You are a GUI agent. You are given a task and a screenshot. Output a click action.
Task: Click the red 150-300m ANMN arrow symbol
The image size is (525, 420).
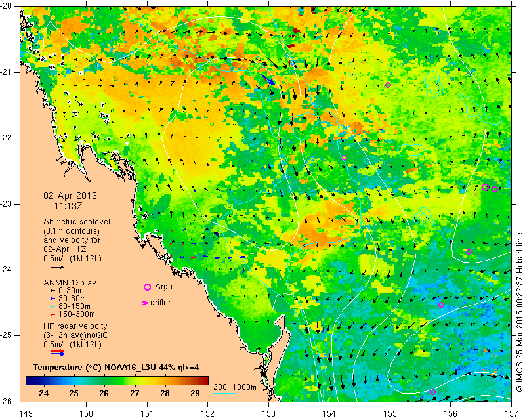[x=52, y=315]
